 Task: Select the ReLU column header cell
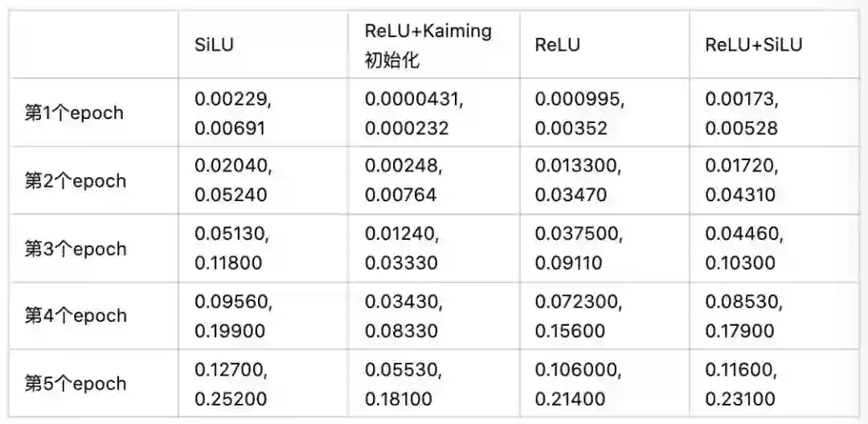[557, 45]
